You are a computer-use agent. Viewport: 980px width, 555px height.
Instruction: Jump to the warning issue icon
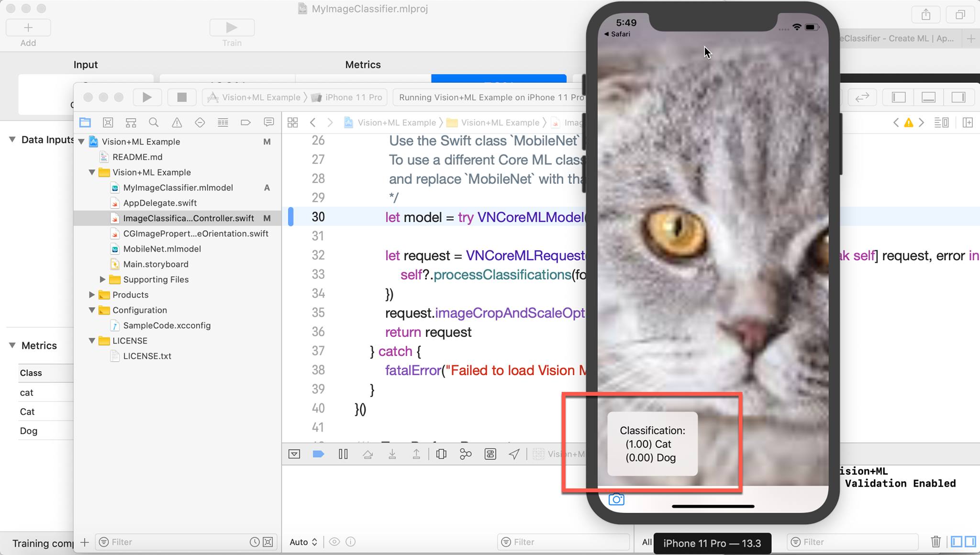[x=908, y=123]
